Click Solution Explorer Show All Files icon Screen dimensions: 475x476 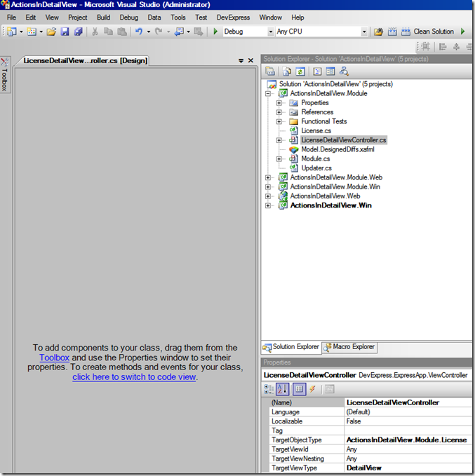click(287, 72)
